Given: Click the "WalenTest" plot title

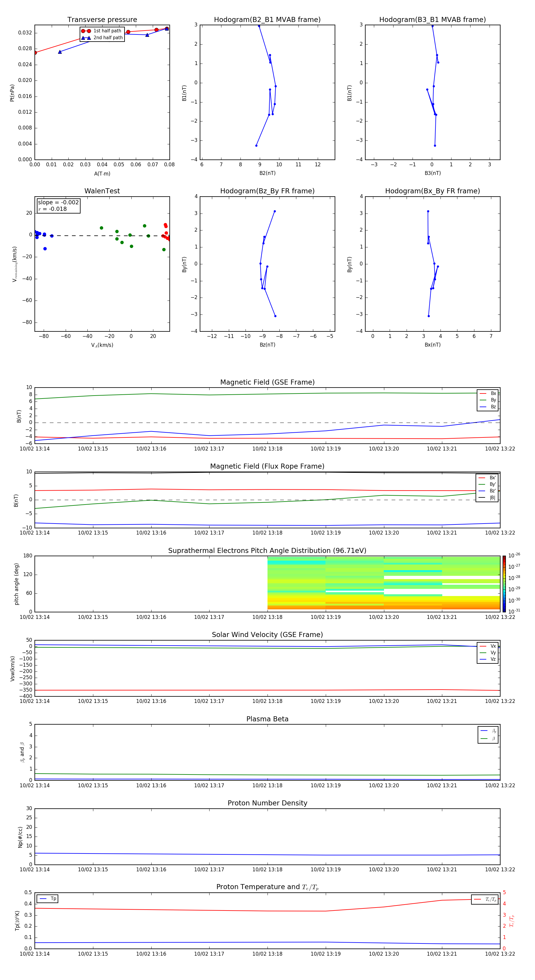Looking at the screenshot, I should click(102, 191).
